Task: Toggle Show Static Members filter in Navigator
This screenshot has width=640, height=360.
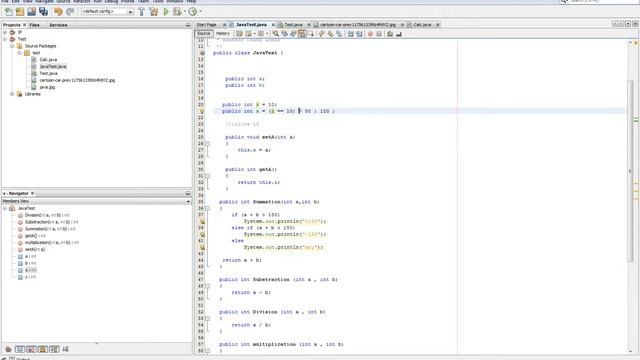Action: click(31, 349)
